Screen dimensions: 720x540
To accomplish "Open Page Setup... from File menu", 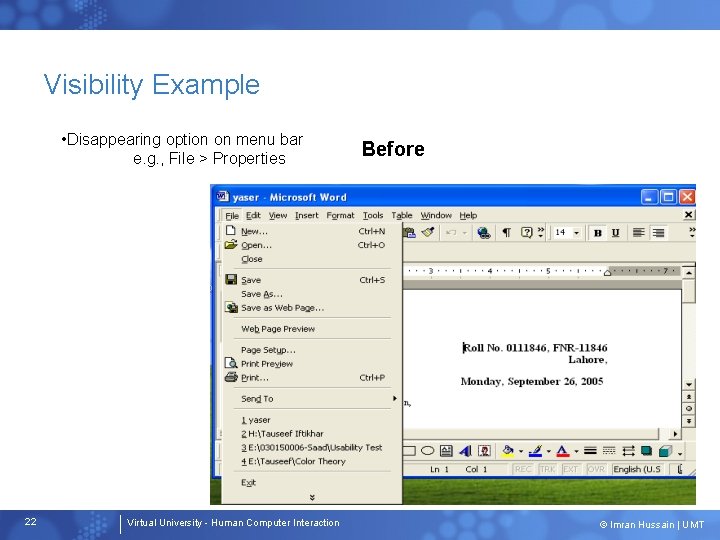I will point(312,350).
